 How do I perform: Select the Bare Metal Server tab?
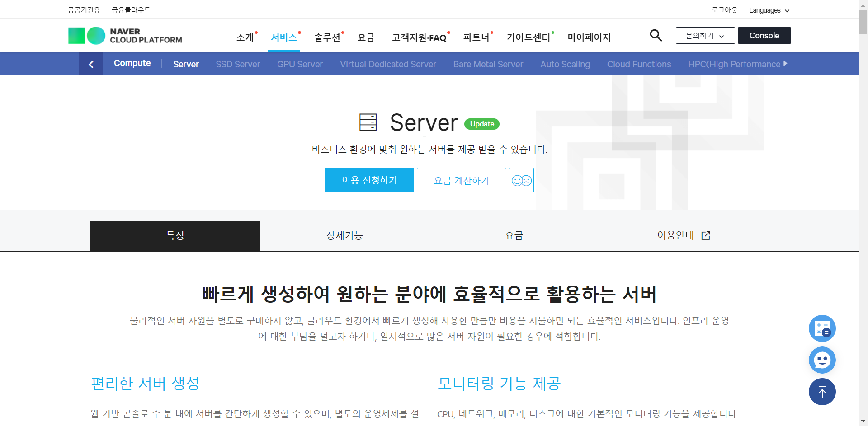pyautogui.click(x=488, y=64)
